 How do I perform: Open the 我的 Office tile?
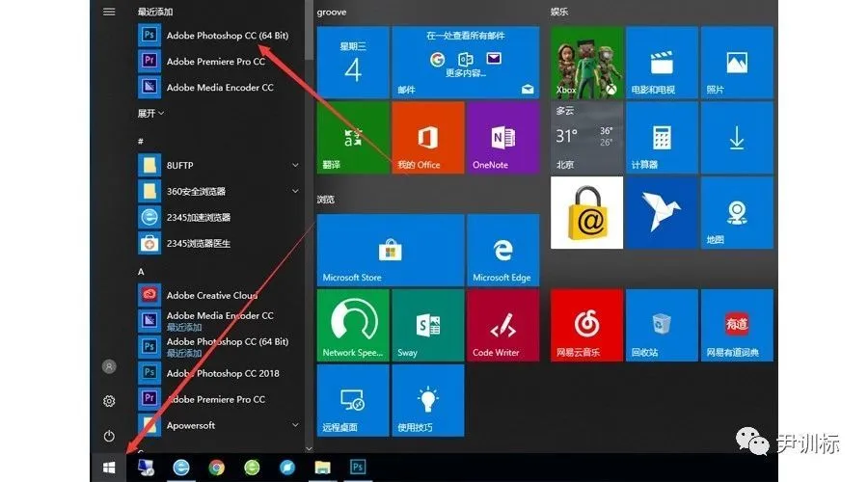(427, 137)
